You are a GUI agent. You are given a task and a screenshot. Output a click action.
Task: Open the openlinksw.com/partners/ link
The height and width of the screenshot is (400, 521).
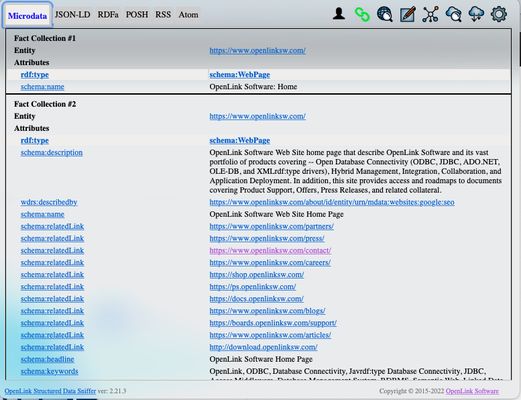(x=272, y=226)
